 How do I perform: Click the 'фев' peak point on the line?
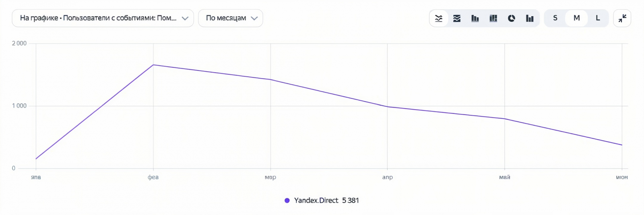point(153,65)
